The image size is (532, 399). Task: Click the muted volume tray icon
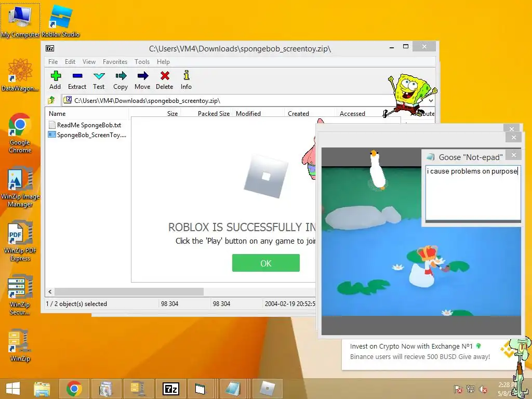483,389
